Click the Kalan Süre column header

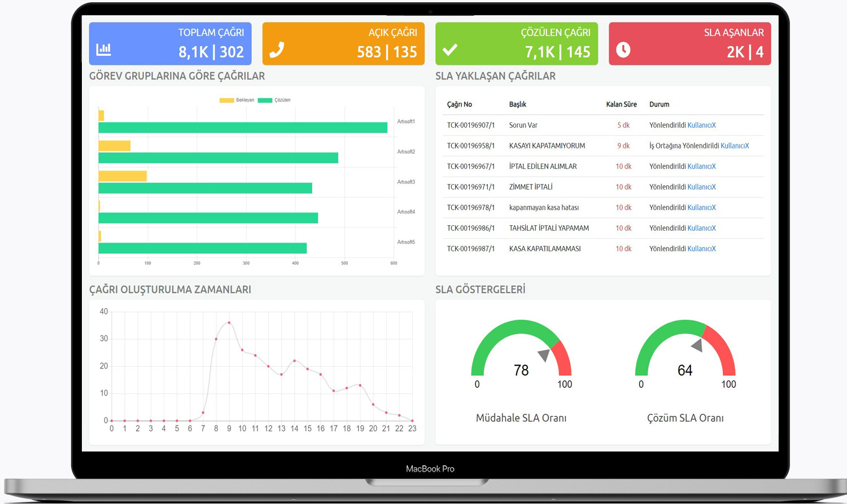(x=621, y=104)
